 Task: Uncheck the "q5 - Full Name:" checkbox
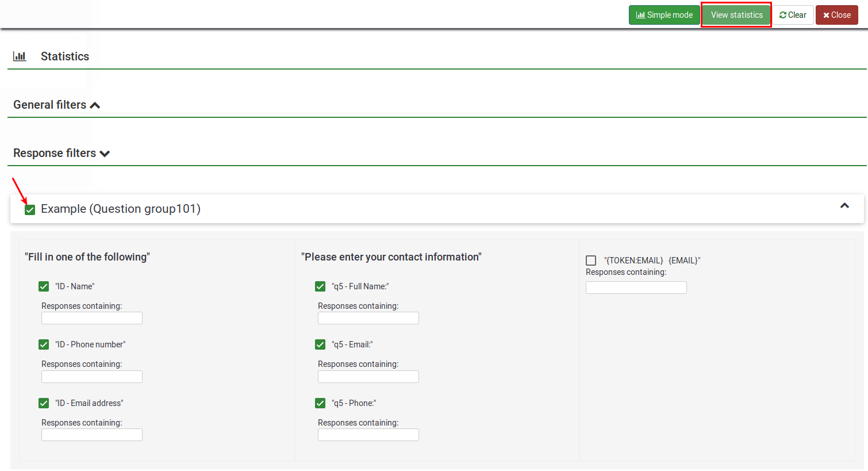click(x=320, y=286)
